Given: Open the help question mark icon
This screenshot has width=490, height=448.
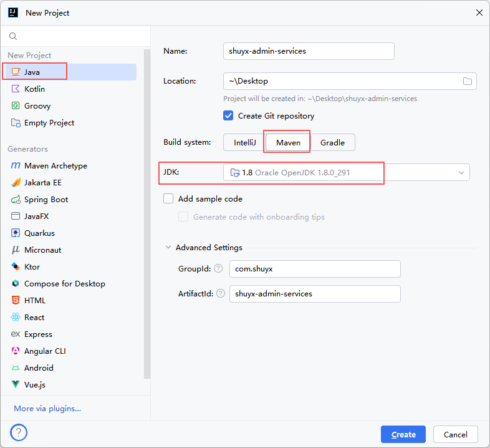Looking at the screenshot, I should click(x=19, y=432).
